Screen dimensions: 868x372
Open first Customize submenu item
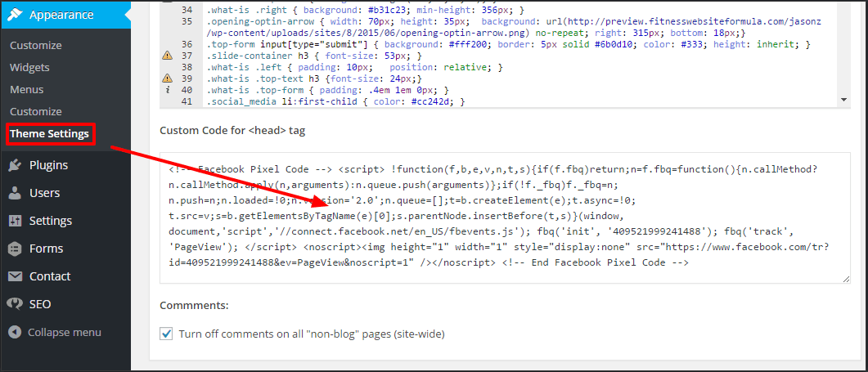pos(36,46)
